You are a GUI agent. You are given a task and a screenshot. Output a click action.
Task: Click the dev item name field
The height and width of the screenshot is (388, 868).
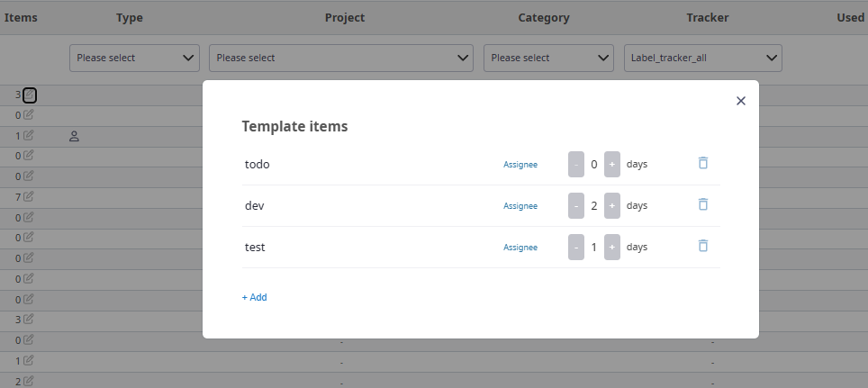click(x=360, y=206)
